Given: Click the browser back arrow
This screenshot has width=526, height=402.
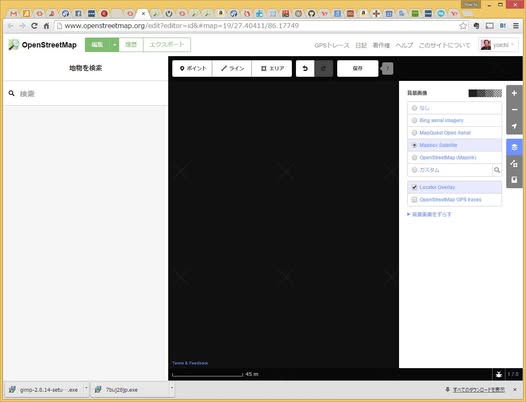Looking at the screenshot, I should tap(11, 26).
